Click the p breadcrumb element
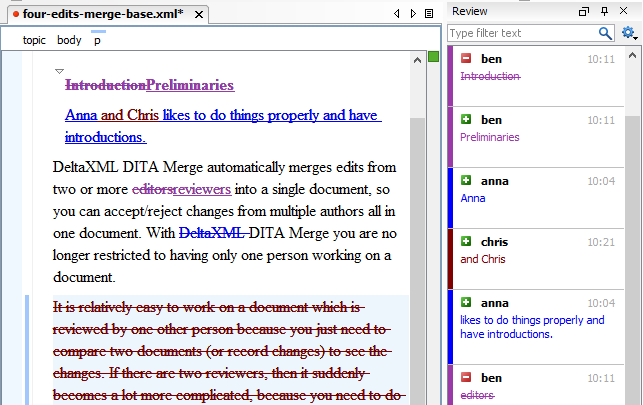This screenshot has width=643, height=405. click(x=97, y=41)
